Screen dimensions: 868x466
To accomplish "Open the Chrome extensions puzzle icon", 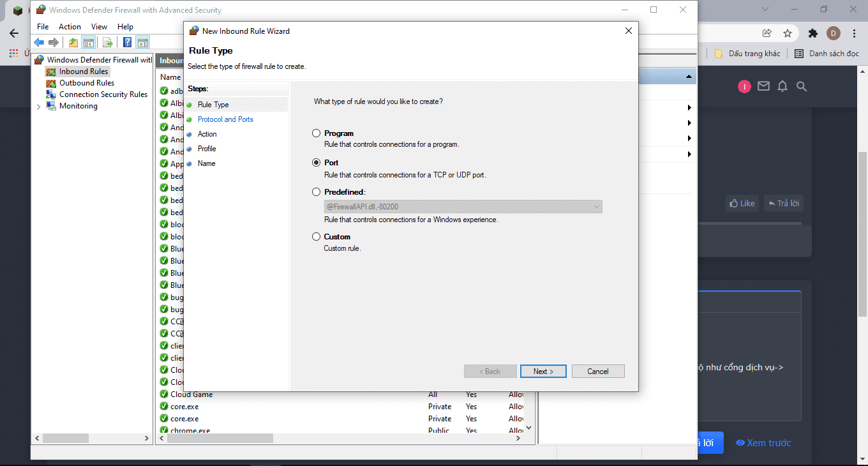I will [x=812, y=33].
